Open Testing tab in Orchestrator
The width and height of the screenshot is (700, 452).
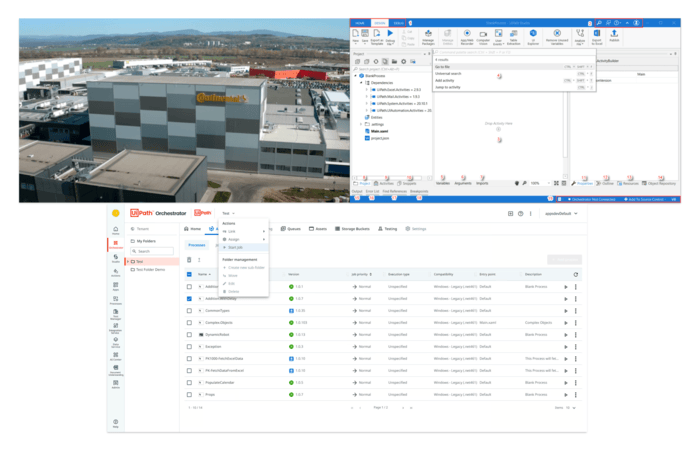(x=388, y=229)
